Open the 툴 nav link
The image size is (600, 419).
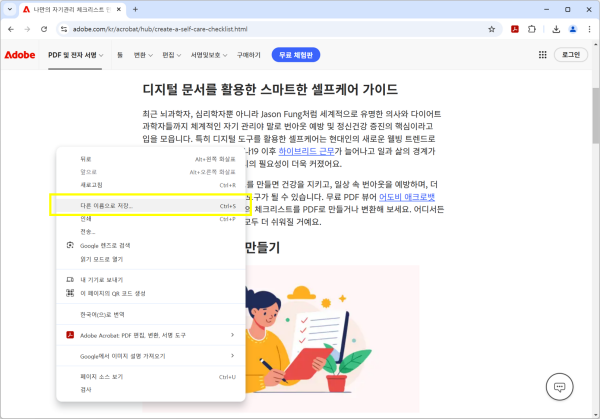point(120,55)
